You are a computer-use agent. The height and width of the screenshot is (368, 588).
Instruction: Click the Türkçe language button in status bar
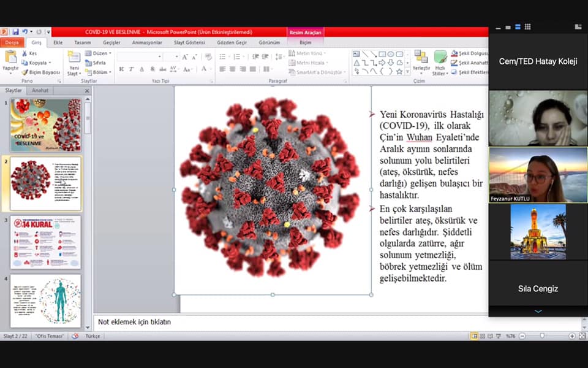pyautogui.click(x=92, y=336)
